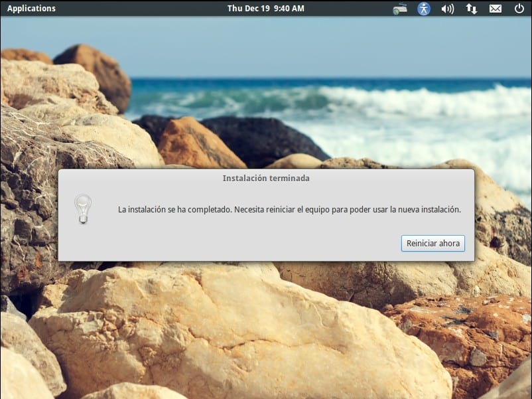The image size is (532, 399).
Task: Click the network up-down arrows icon
Action: [471, 9]
